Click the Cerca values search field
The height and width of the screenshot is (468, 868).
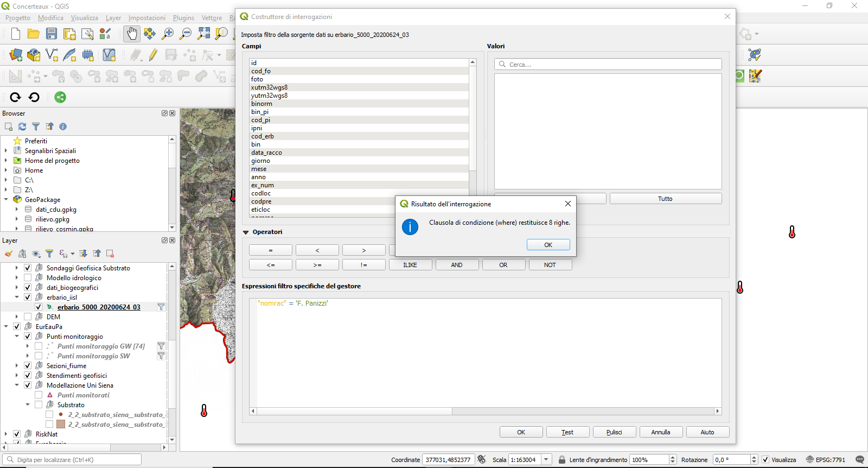click(x=608, y=65)
